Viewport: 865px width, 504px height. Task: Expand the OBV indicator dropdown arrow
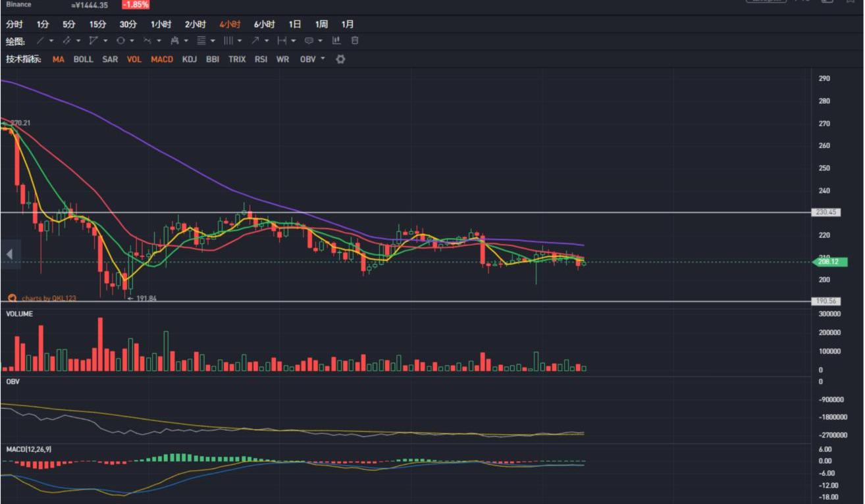pos(323,59)
